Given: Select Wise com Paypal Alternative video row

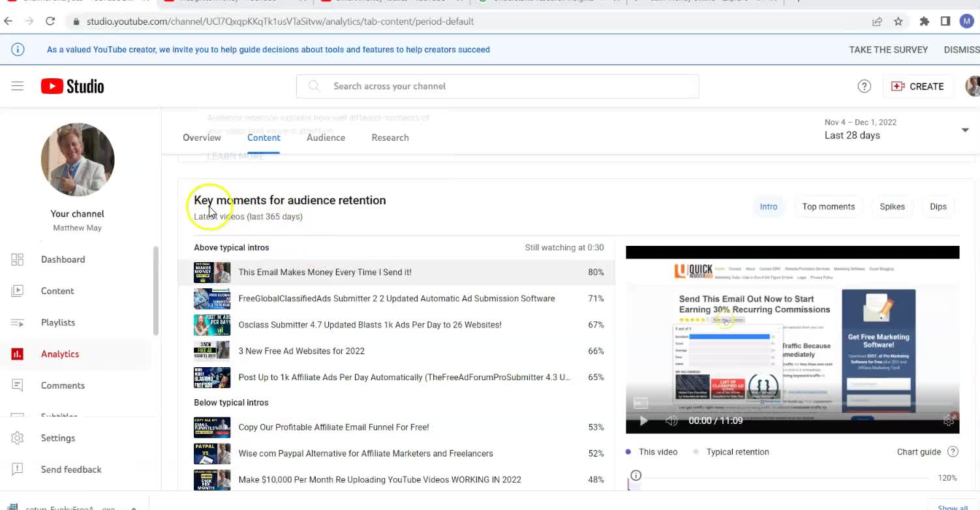Looking at the screenshot, I should 397,453.
